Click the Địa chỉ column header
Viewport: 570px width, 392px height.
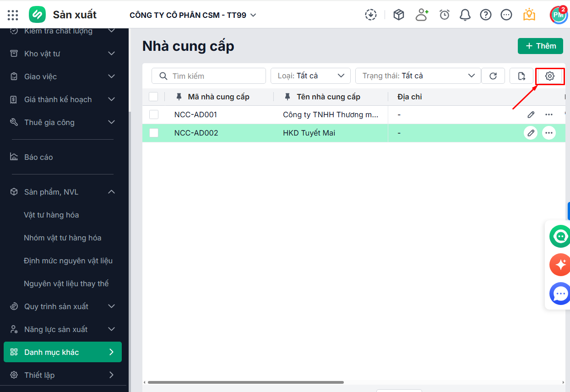coord(410,97)
